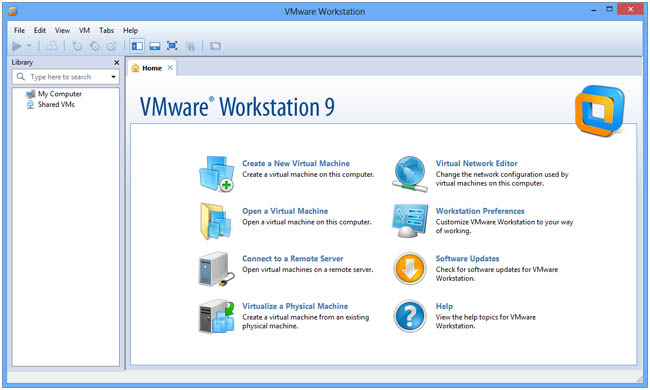
Task: Click the Connect to a Remote Server icon
Action: pyautogui.click(x=215, y=269)
